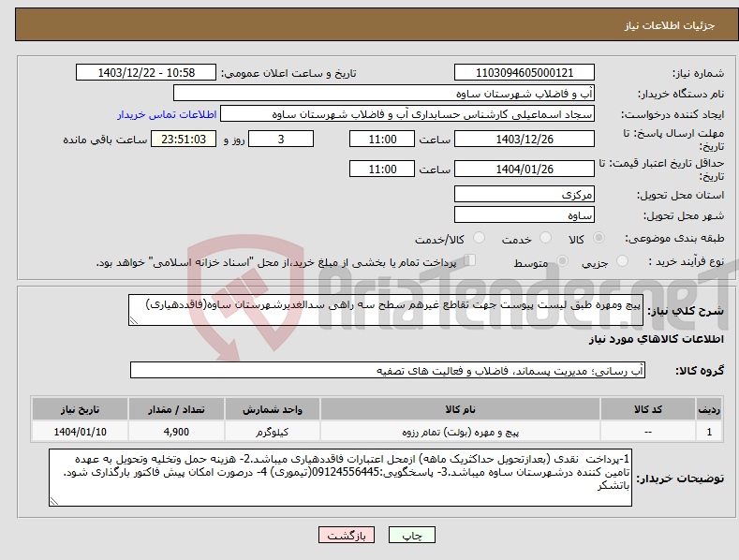This screenshot has height=560, width=739.
Task: Click the اطلاعات کالاهای مورد نیاز heading
Action: [x=656, y=339]
